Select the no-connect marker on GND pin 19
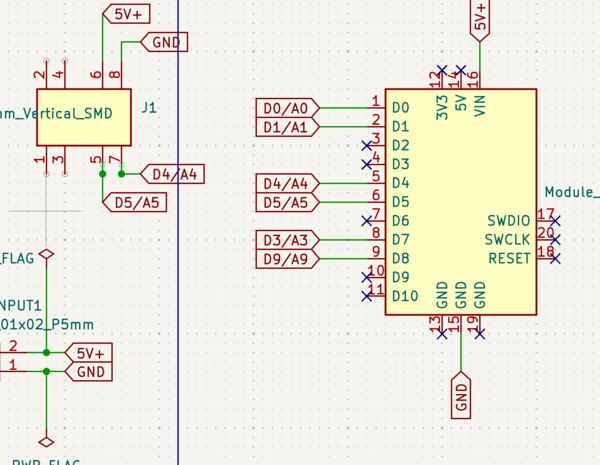The image size is (600, 465). click(480, 334)
